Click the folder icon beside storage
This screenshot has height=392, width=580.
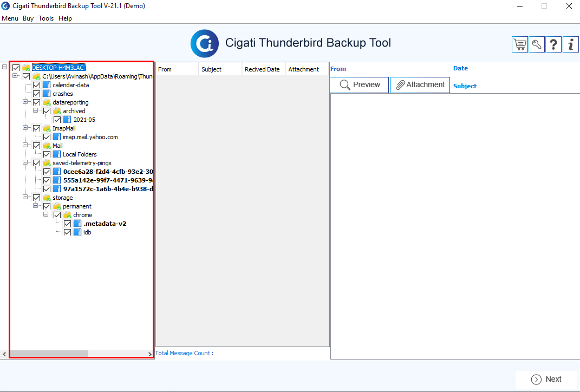(x=47, y=198)
